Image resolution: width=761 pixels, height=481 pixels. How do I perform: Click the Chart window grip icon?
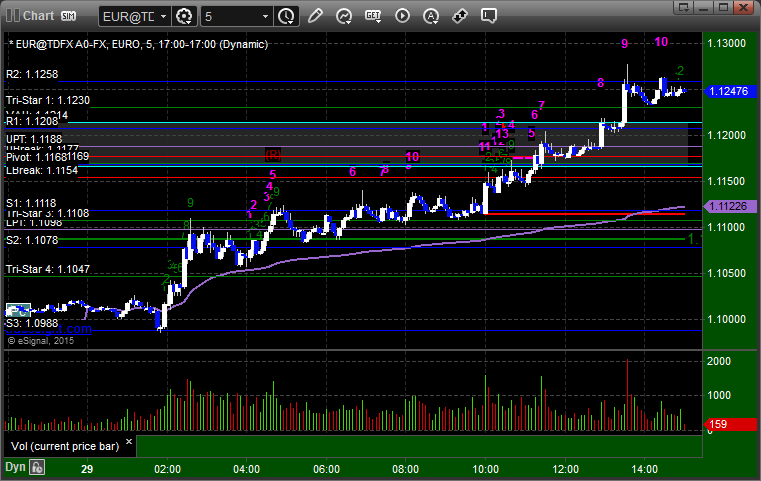[x=13, y=16]
